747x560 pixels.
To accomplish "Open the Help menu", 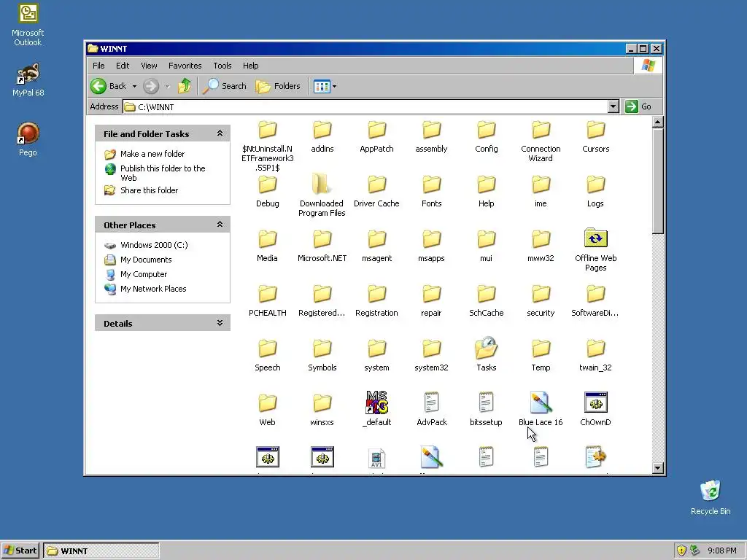I will 251,66.
